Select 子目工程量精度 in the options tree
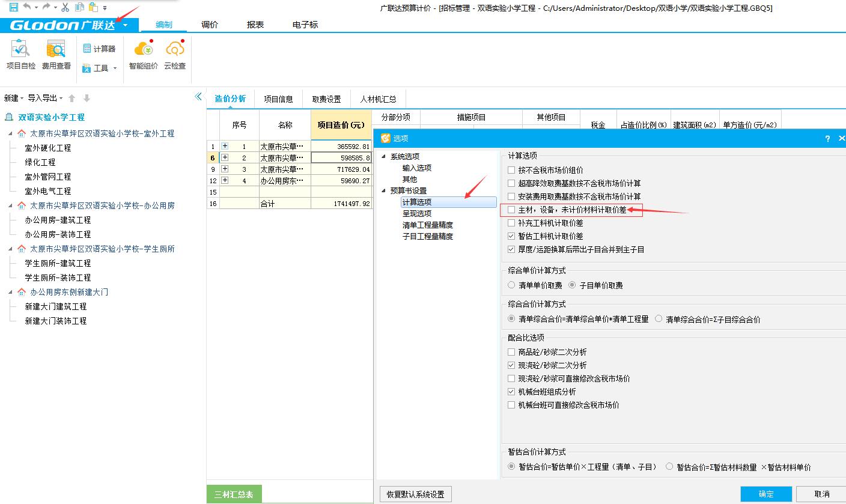 point(428,237)
